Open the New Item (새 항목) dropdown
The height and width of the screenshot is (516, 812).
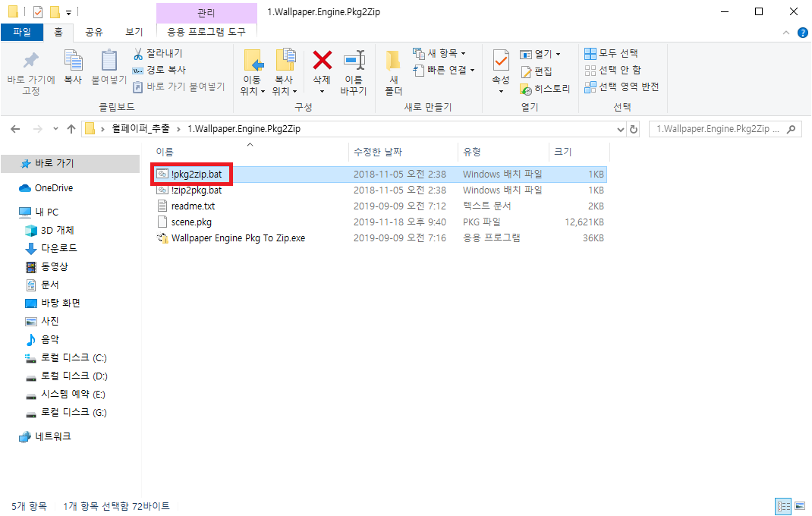pyautogui.click(x=439, y=53)
